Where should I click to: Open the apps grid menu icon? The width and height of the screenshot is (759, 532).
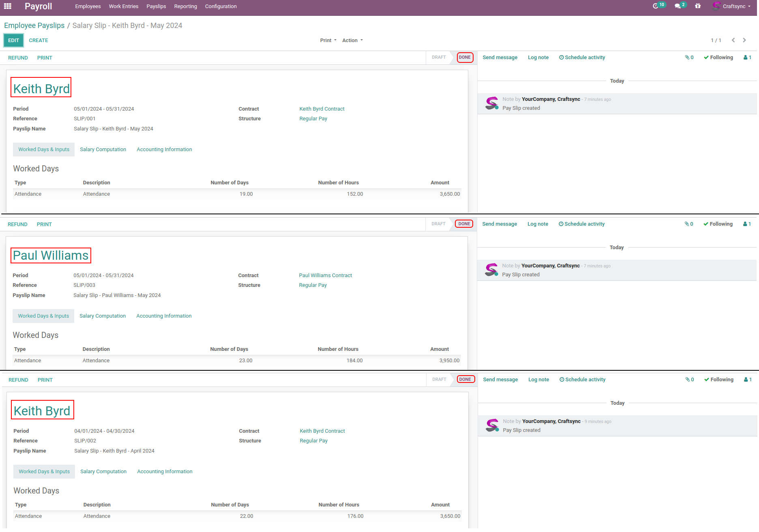(8, 6)
